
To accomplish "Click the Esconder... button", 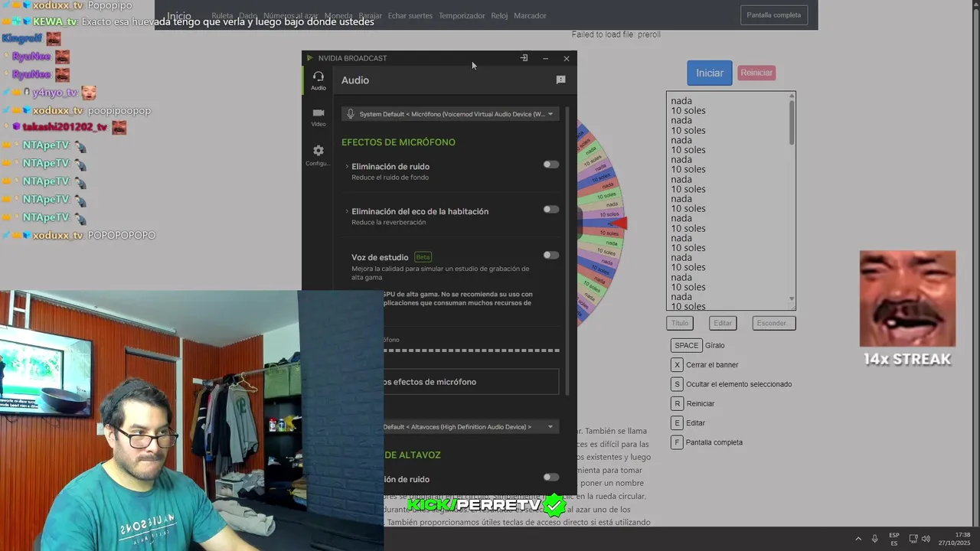I will coord(774,323).
